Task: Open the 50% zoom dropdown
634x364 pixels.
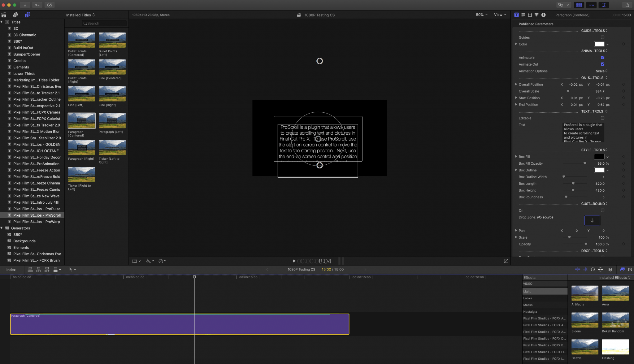Action: [x=482, y=15]
